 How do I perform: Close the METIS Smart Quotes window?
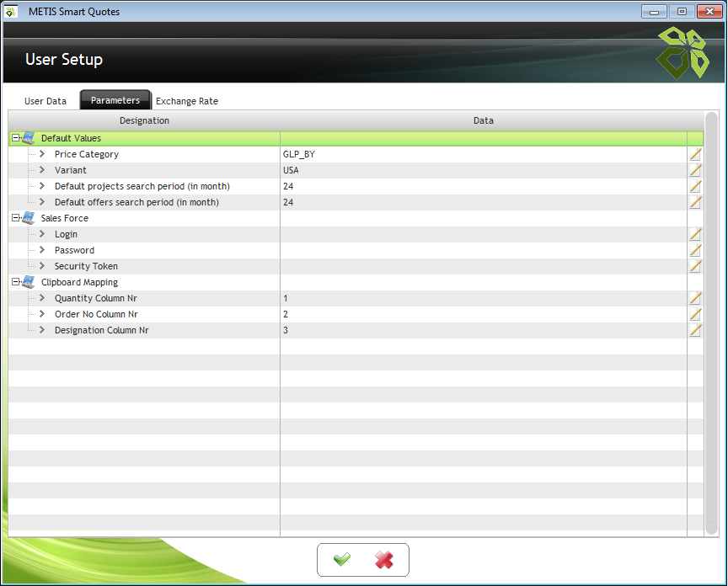[709, 12]
